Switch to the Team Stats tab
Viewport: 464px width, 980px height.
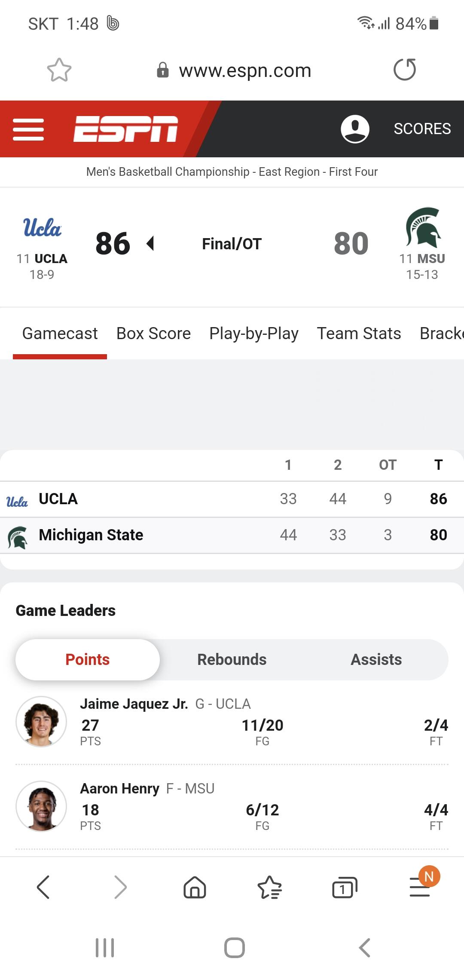coord(359,334)
